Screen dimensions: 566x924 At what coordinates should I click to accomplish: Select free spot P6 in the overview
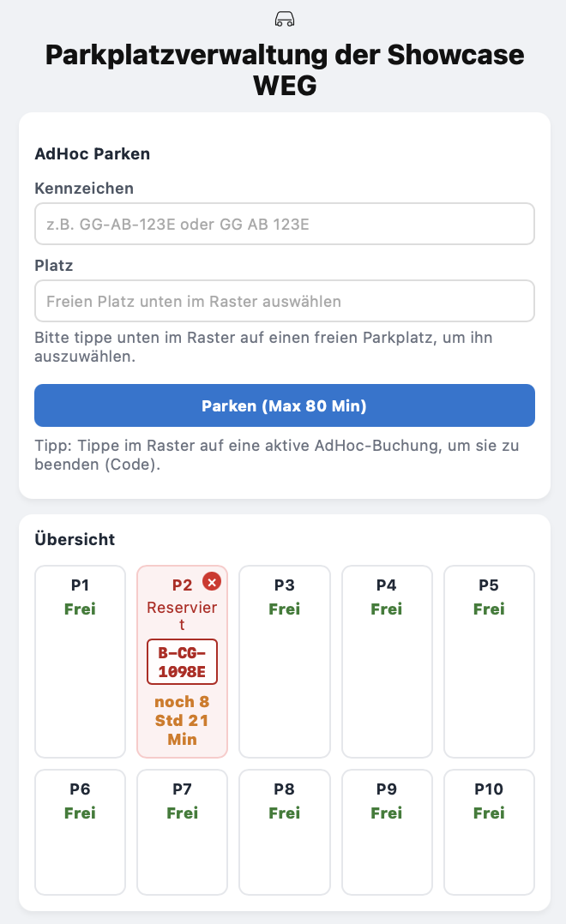pos(80,831)
